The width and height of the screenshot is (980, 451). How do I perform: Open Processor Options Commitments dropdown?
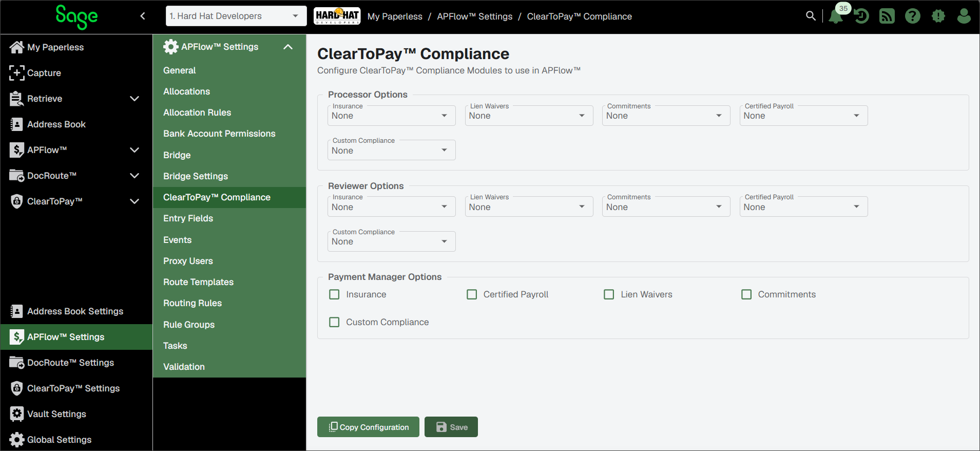coord(666,116)
